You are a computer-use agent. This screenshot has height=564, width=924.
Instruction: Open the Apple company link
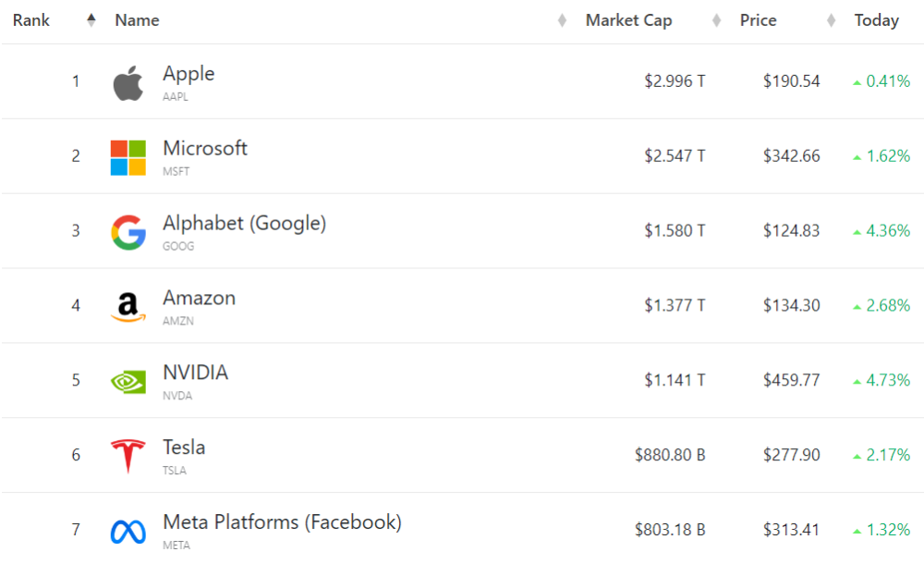pos(188,74)
